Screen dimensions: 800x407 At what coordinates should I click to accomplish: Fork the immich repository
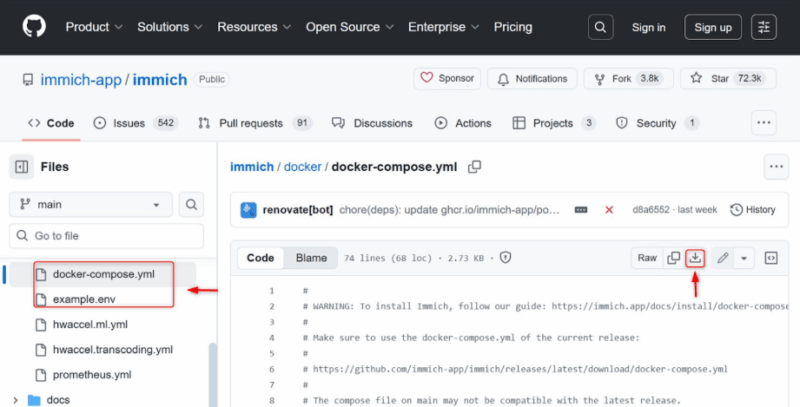tap(629, 79)
